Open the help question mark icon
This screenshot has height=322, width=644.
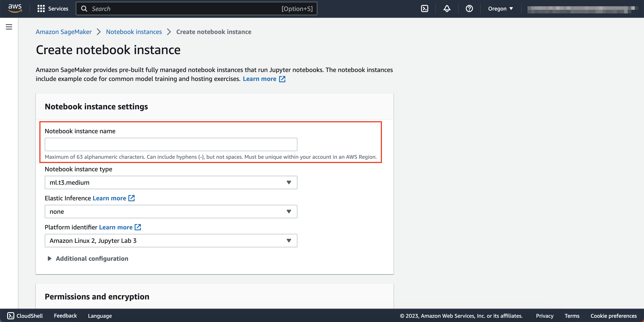click(469, 8)
